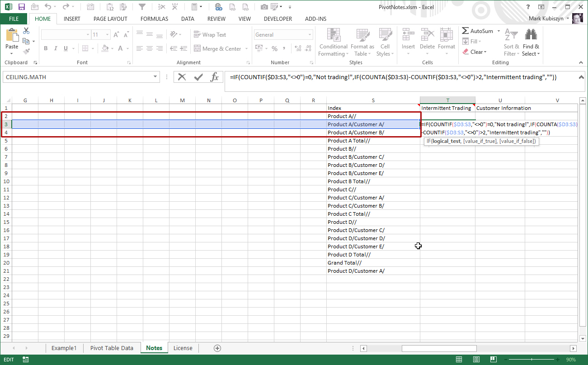The width and height of the screenshot is (588, 365).
Task: Click the Paste clipboard icon
Action: (12, 36)
